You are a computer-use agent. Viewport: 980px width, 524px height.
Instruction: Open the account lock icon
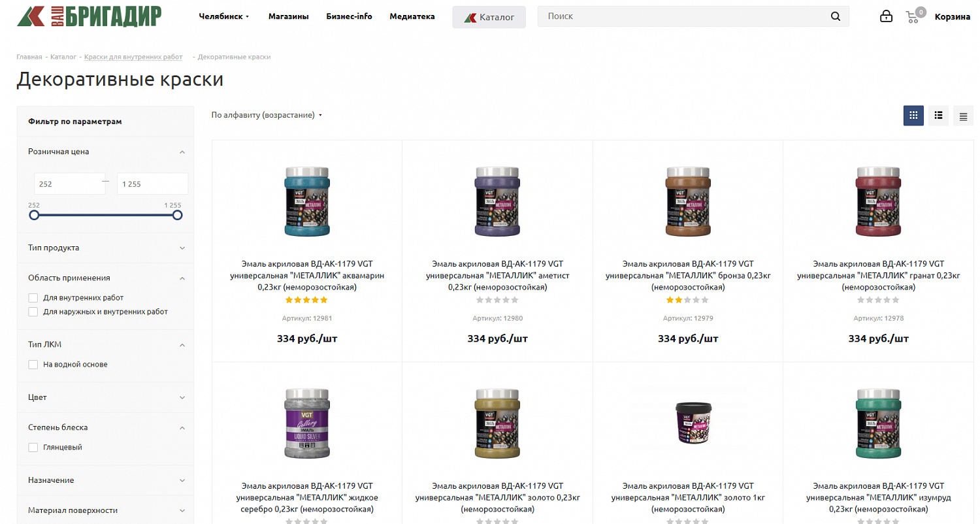tap(886, 16)
